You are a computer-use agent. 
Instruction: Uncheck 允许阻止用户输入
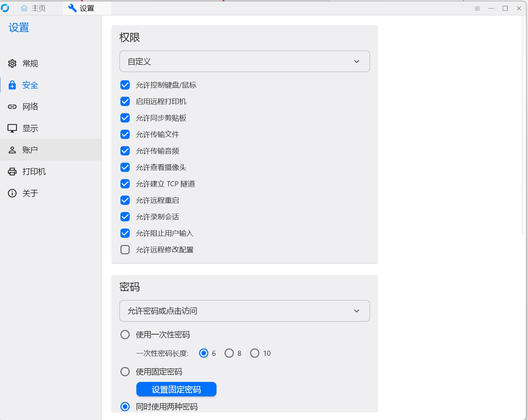[x=125, y=233]
